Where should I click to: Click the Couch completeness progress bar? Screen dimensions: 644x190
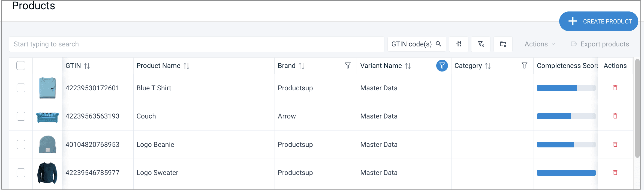pos(566,116)
